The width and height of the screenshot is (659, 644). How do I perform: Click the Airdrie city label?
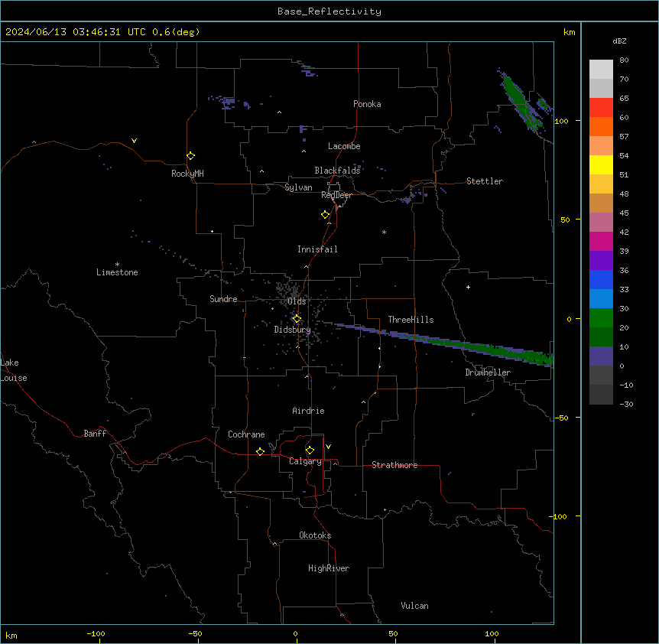[x=309, y=411]
